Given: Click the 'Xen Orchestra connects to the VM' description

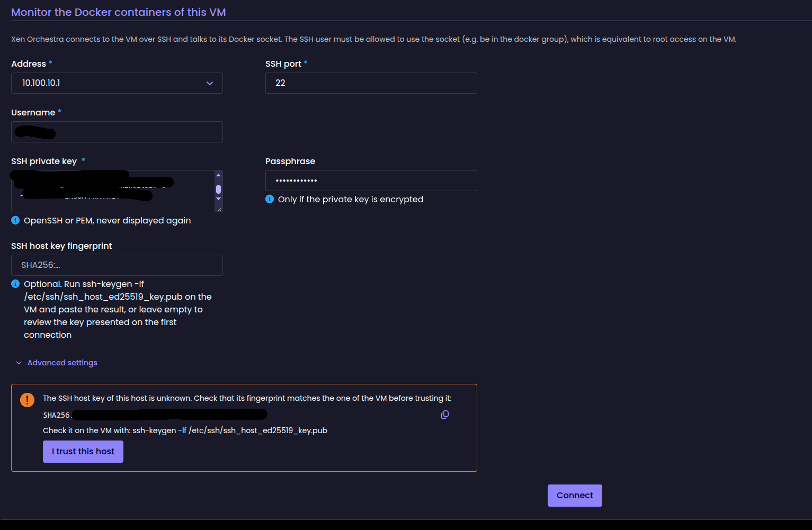Looking at the screenshot, I should tap(374, 39).
